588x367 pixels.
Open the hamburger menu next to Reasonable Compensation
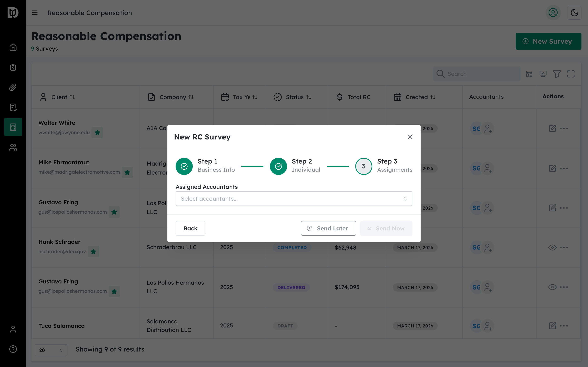(35, 13)
